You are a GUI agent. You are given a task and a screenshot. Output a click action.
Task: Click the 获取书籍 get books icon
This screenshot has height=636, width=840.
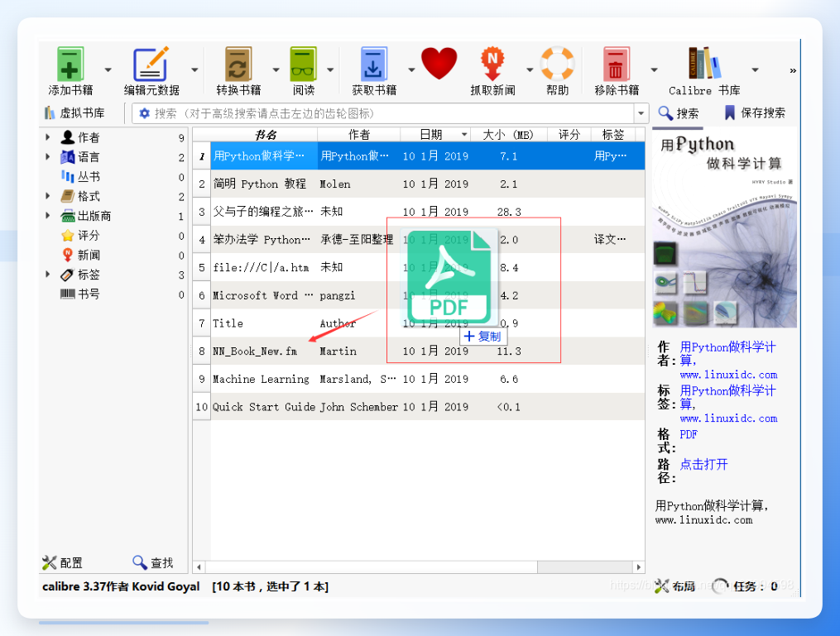373,65
